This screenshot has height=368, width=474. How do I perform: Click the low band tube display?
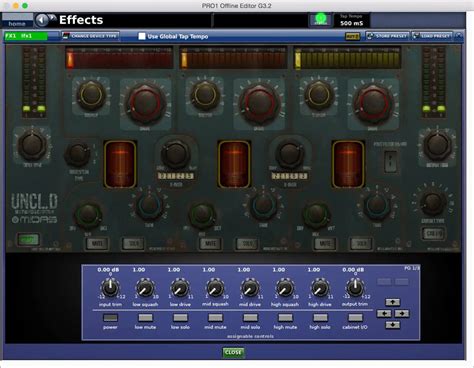click(120, 164)
